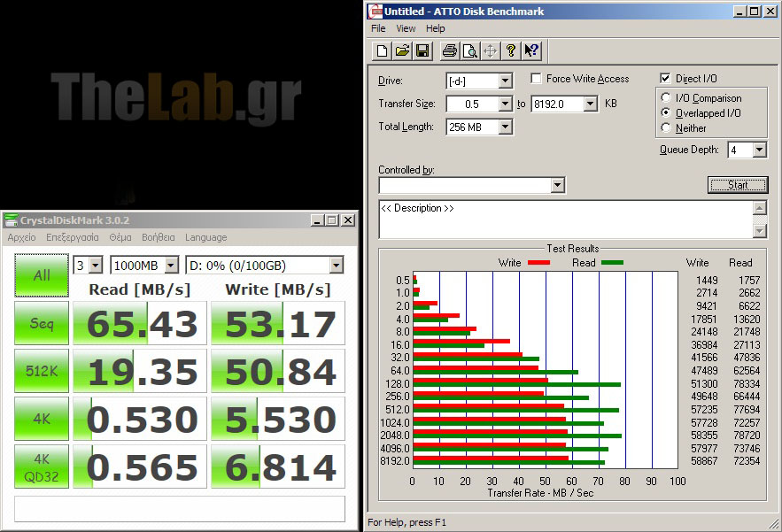The height and width of the screenshot is (532, 782).
Task: Click the 512K read result 19.35
Action: (x=140, y=371)
